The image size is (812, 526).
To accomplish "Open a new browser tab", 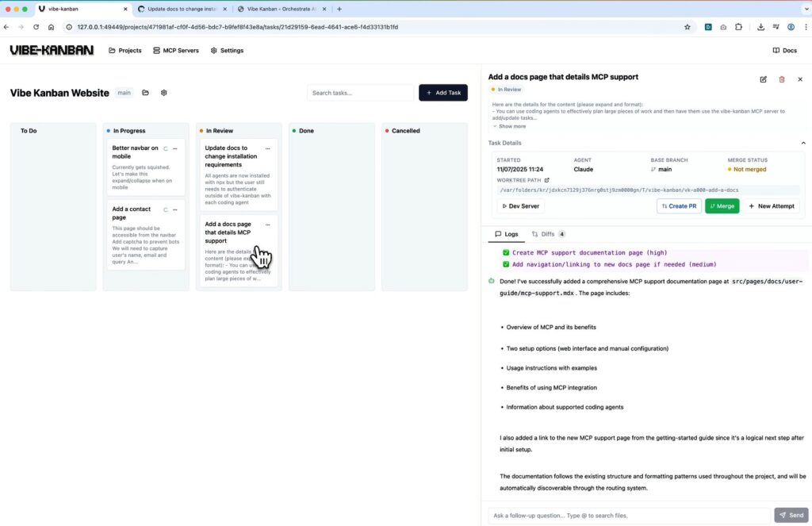I will point(339,9).
